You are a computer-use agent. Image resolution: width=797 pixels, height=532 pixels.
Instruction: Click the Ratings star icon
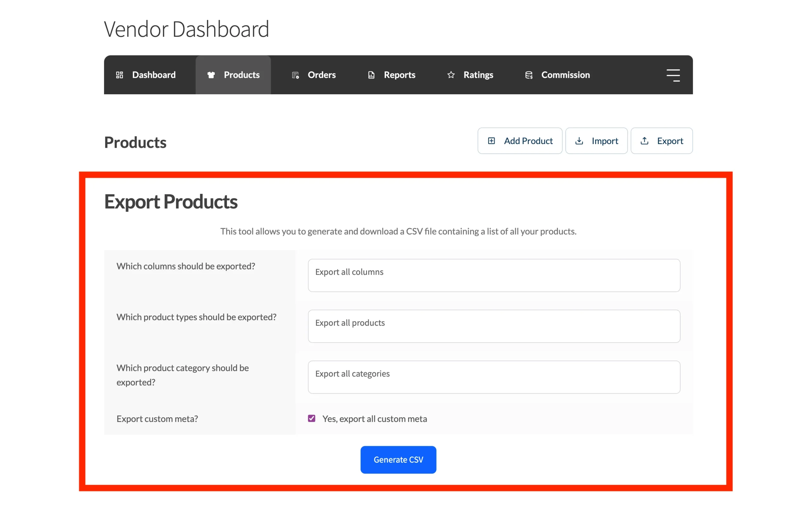click(451, 75)
